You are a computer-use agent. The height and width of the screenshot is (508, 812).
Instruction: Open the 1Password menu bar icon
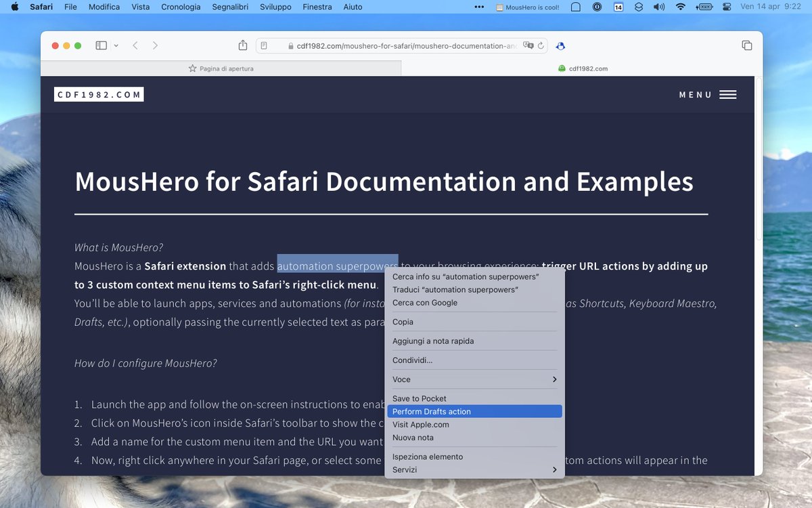point(597,7)
